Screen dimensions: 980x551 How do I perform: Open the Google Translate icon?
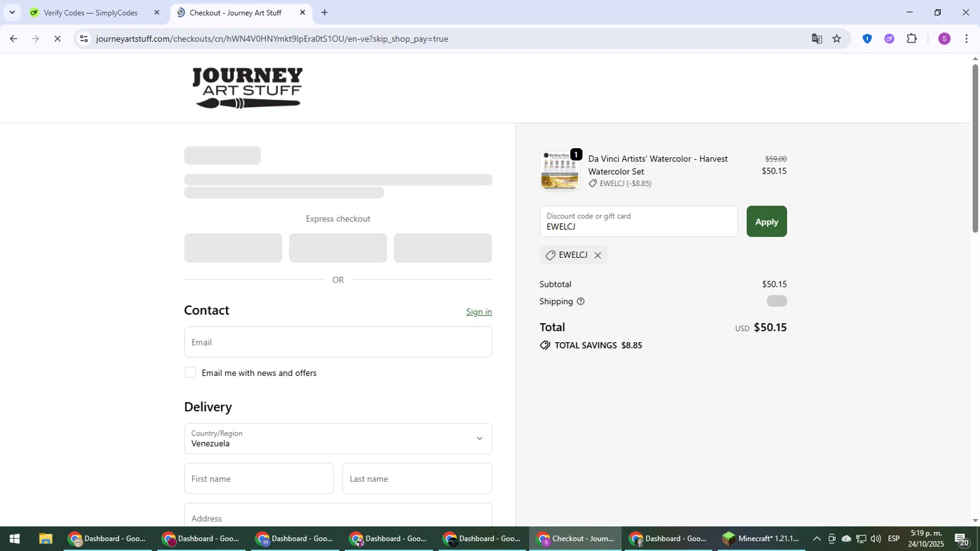tap(817, 39)
